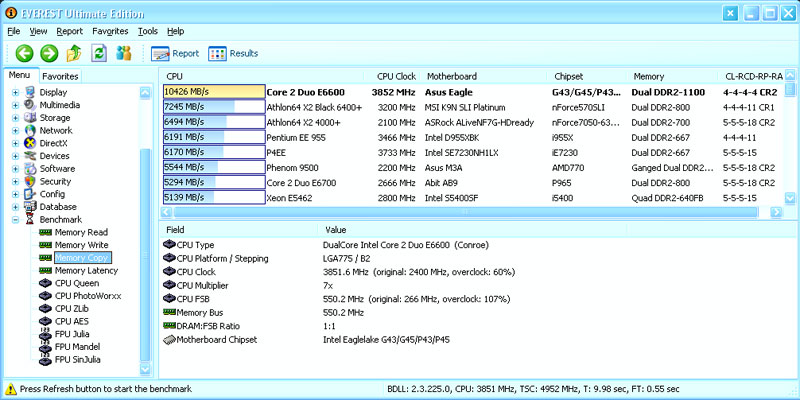Click the FPU Julia icon

46,334
